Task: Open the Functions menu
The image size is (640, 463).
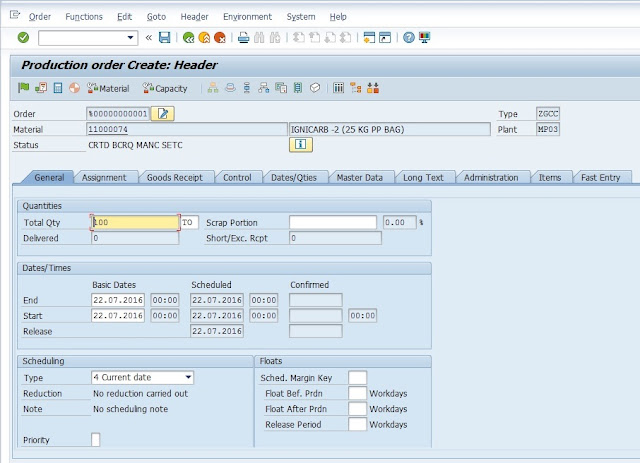Action: [x=84, y=17]
